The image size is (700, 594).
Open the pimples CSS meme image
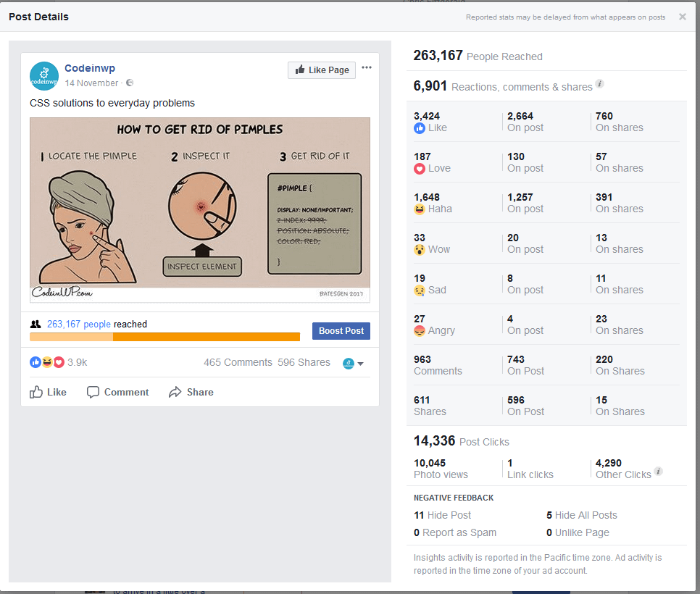click(200, 209)
